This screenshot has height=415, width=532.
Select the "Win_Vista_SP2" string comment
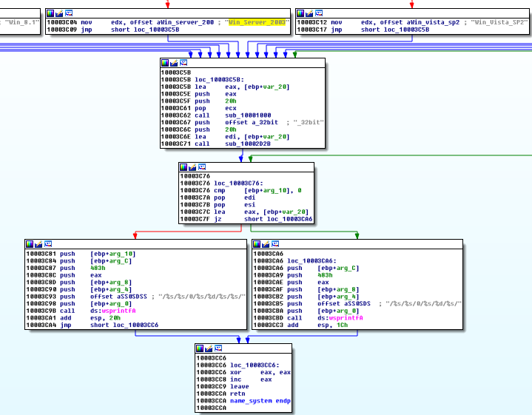coord(499,22)
